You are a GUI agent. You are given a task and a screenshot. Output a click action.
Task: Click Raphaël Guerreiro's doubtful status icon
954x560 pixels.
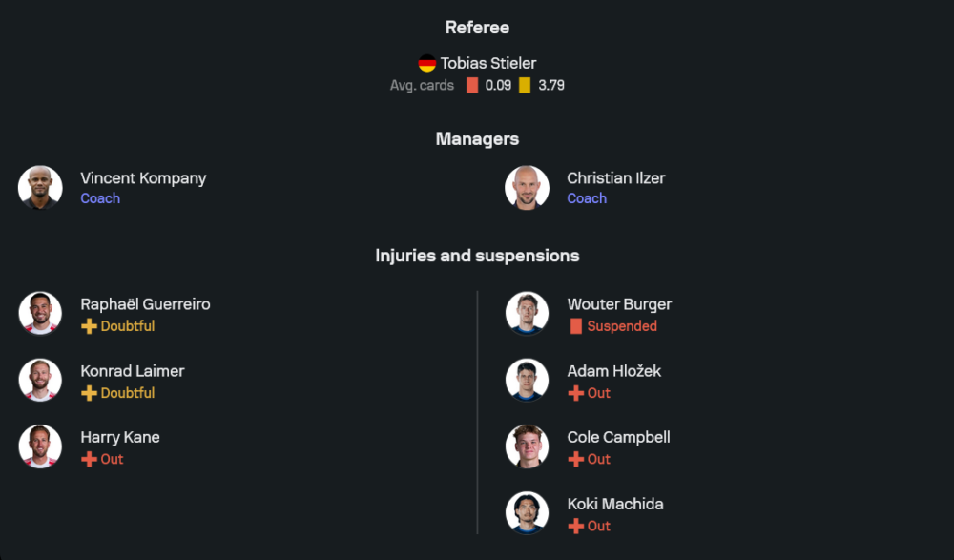coord(89,326)
